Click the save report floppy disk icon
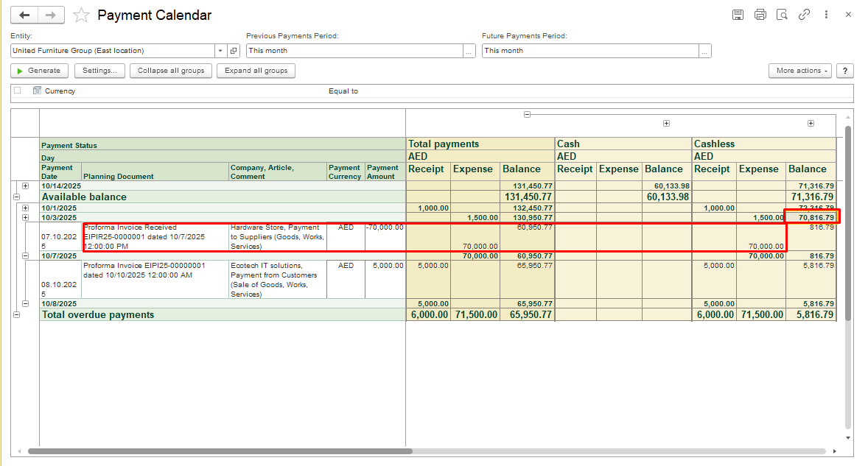The image size is (868, 466). (x=738, y=15)
